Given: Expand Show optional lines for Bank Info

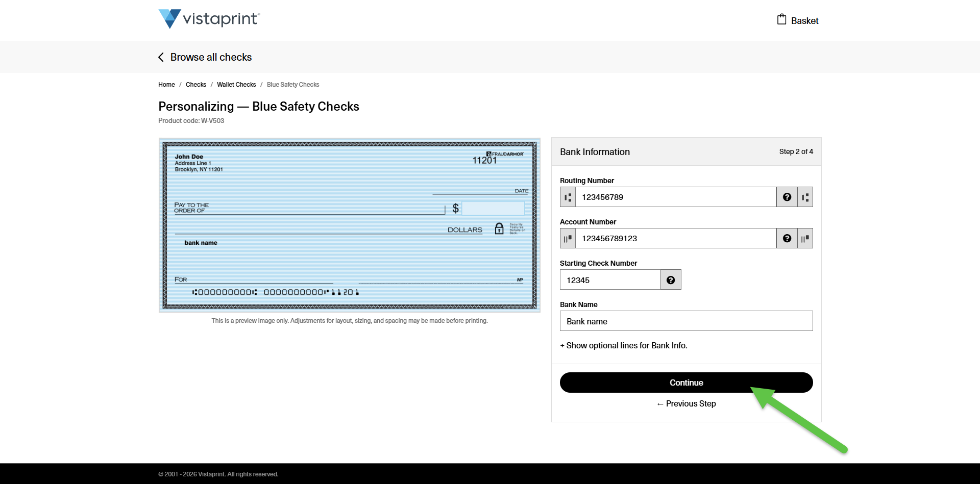Looking at the screenshot, I should 624,346.
